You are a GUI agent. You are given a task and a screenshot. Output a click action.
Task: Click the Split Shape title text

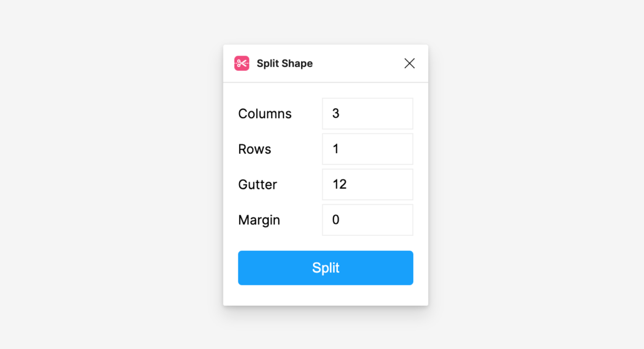pos(285,63)
